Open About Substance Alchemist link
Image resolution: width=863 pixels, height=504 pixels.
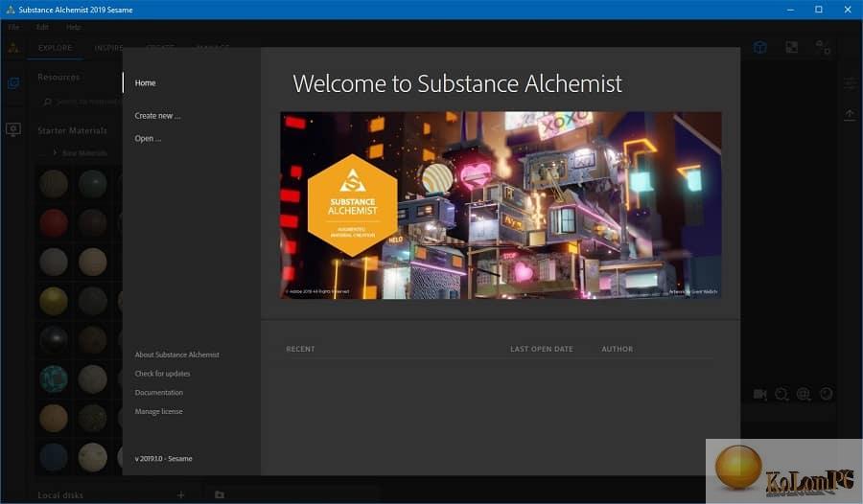[176, 355]
